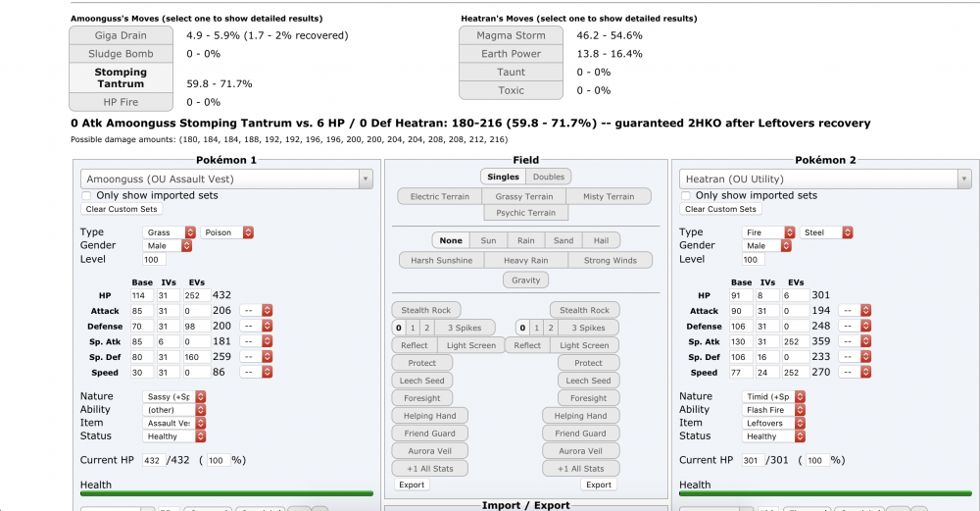
Task: Click the left Export button
Action: [412, 485]
